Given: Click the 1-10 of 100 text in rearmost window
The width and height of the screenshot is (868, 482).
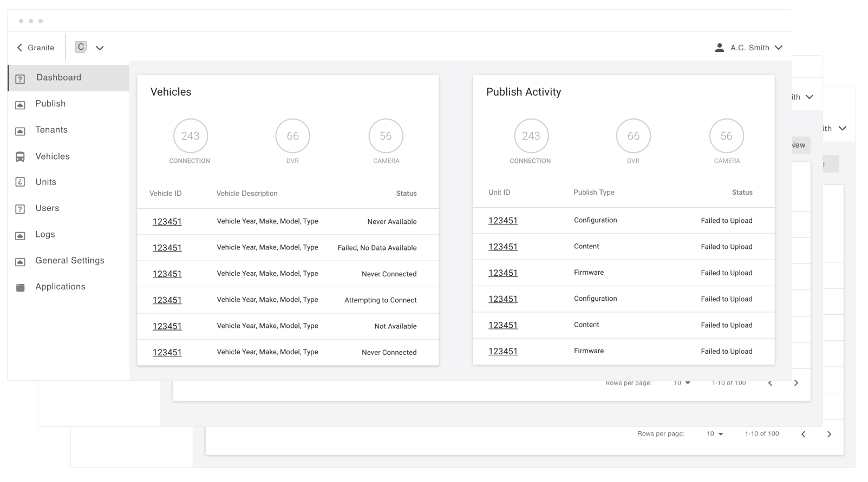Looking at the screenshot, I should pos(762,434).
